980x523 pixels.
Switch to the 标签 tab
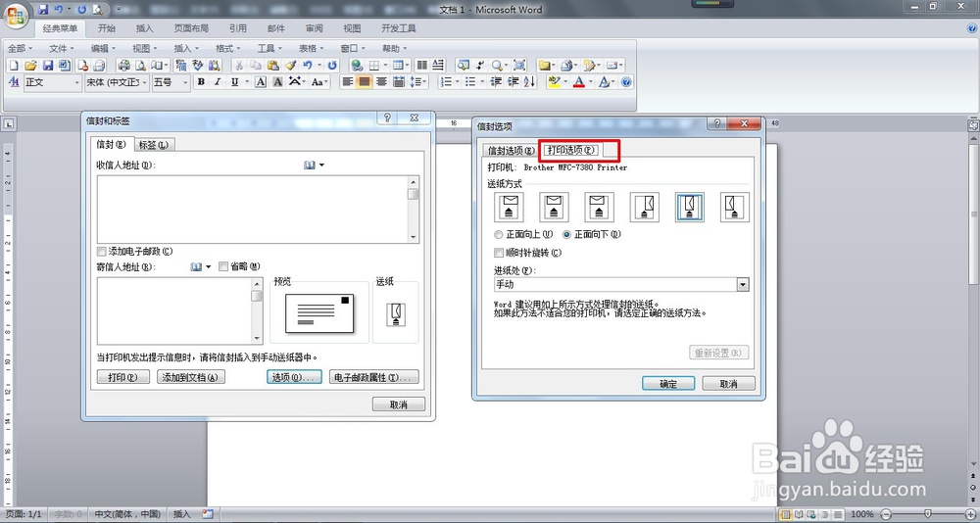click(x=153, y=145)
